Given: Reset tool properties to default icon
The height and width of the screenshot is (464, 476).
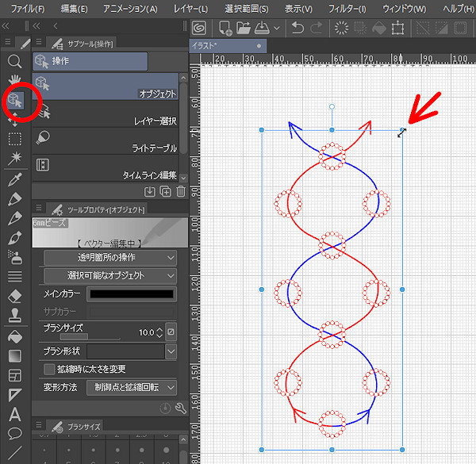Looking at the screenshot, I should pyautogui.click(x=165, y=408).
